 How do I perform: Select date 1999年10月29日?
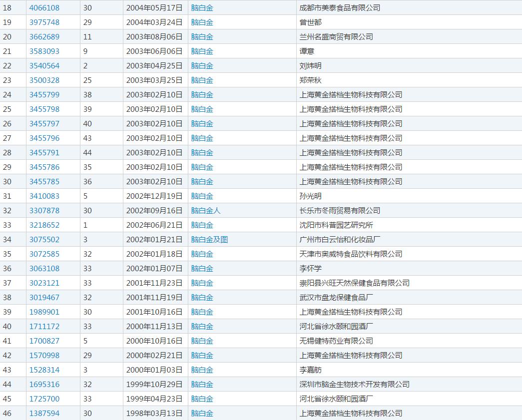[154, 384]
